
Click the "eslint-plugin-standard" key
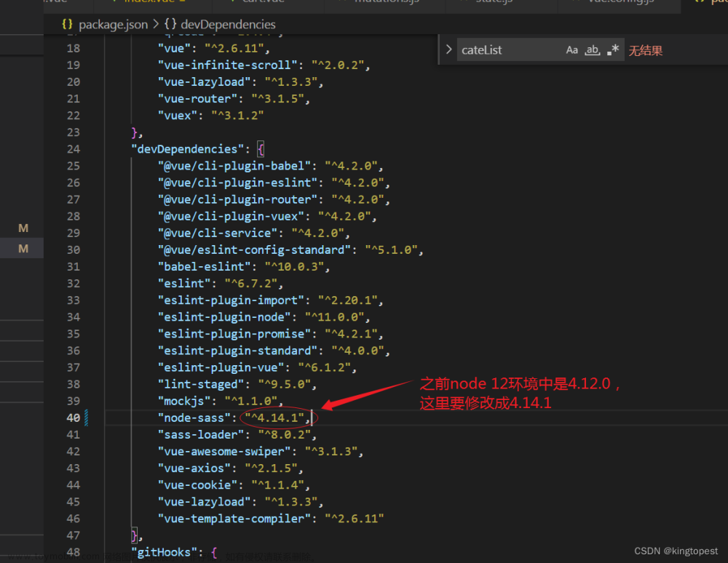click(238, 351)
